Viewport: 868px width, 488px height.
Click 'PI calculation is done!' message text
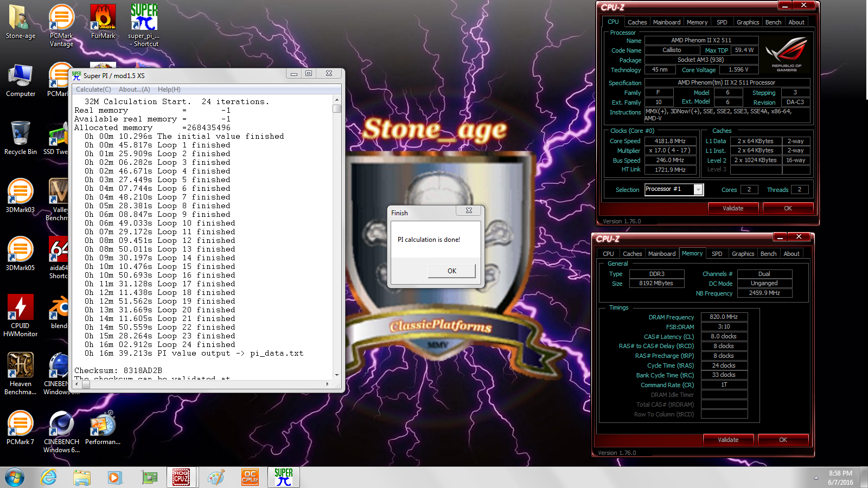pyautogui.click(x=429, y=240)
